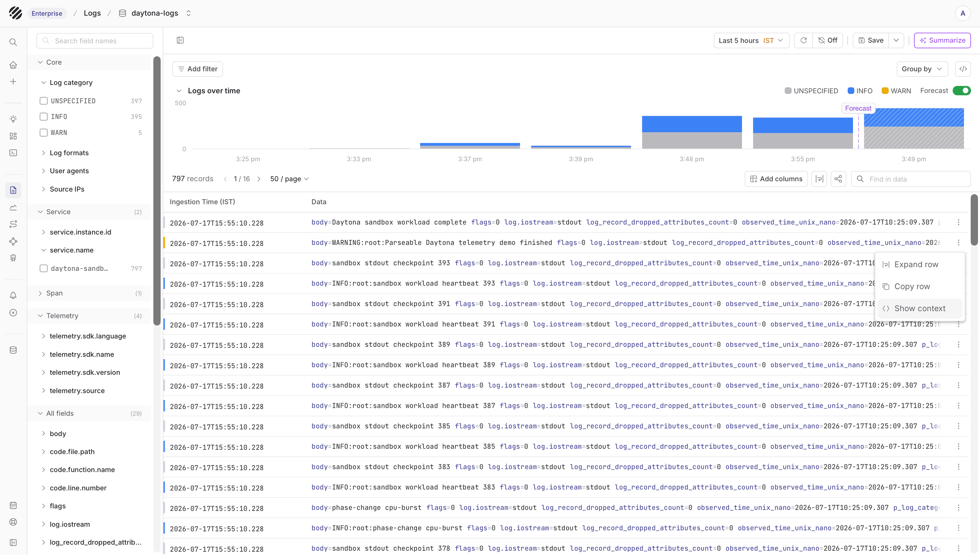This screenshot has height=555, width=980.
Task: Collapse the Core section
Action: 40,62
